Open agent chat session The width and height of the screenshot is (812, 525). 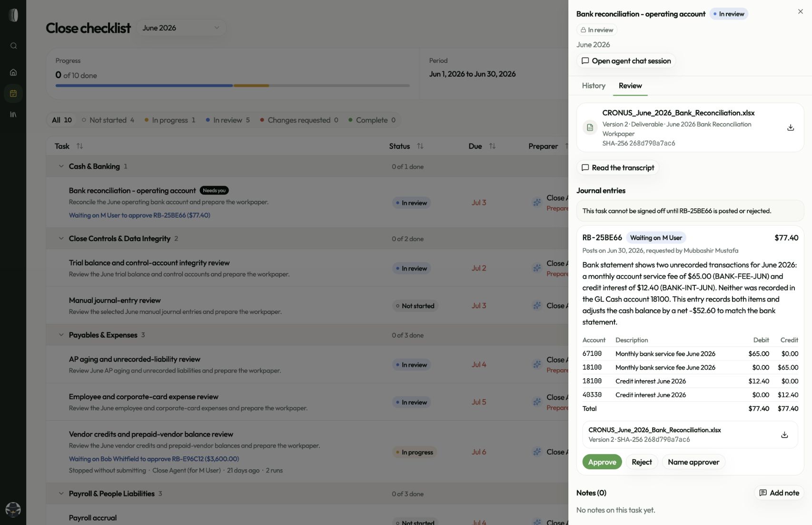click(x=626, y=61)
